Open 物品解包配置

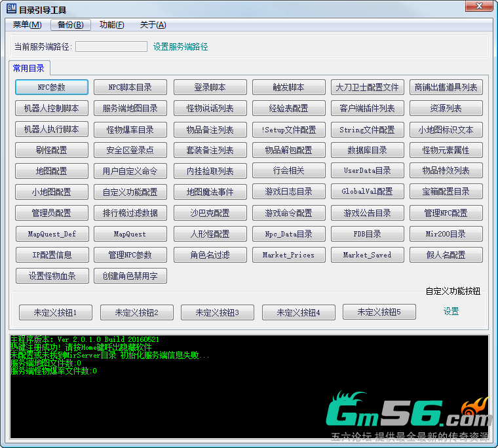[x=289, y=150]
